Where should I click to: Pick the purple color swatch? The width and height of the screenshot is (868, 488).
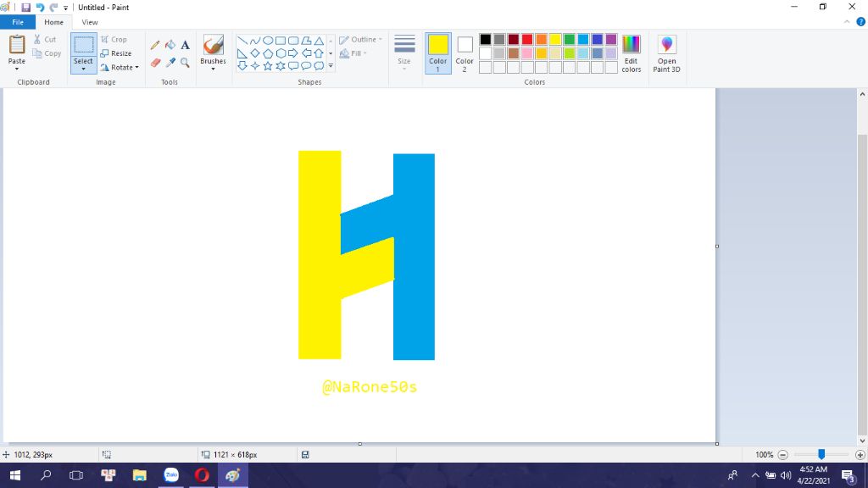tap(611, 39)
